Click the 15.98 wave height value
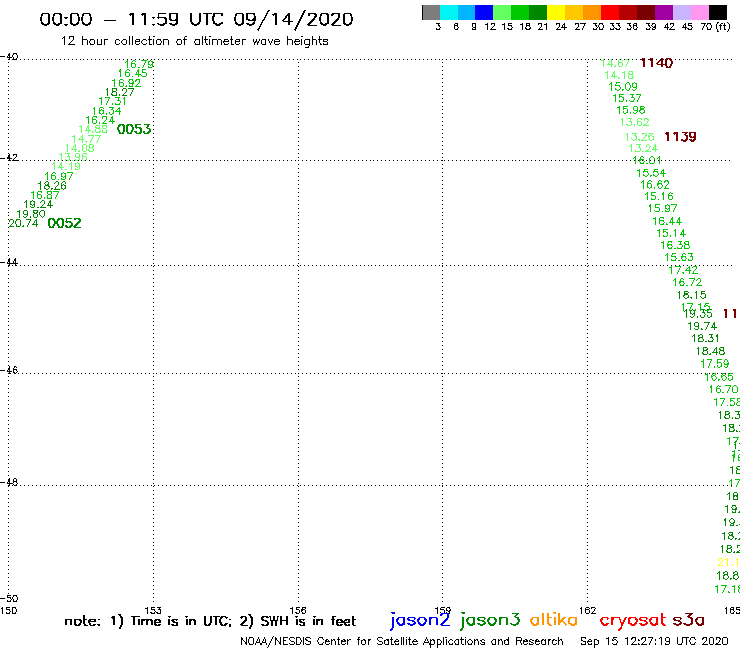 click(631, 110)
